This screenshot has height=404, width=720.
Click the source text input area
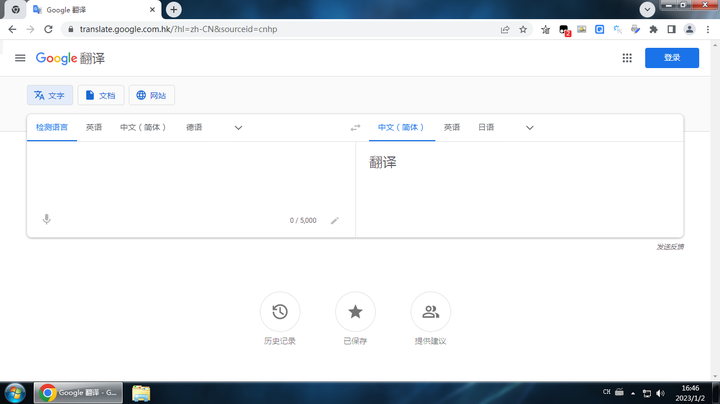point(191,177)
